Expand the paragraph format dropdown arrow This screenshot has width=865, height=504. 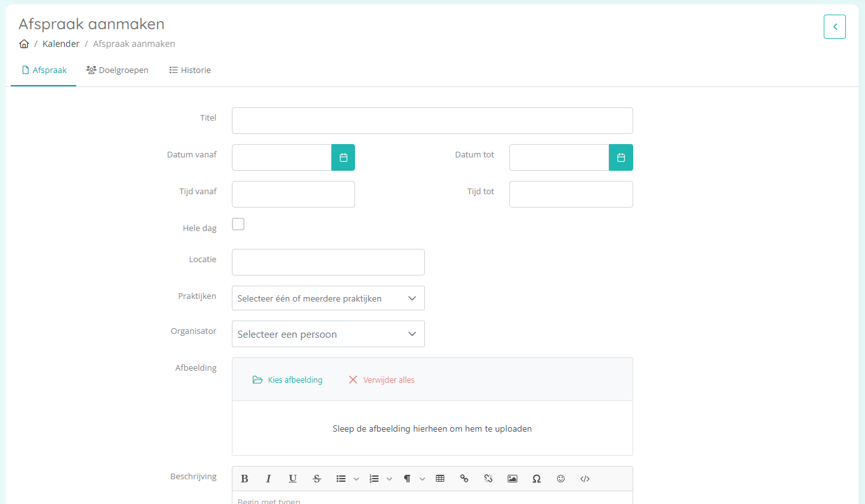(422, 479)
